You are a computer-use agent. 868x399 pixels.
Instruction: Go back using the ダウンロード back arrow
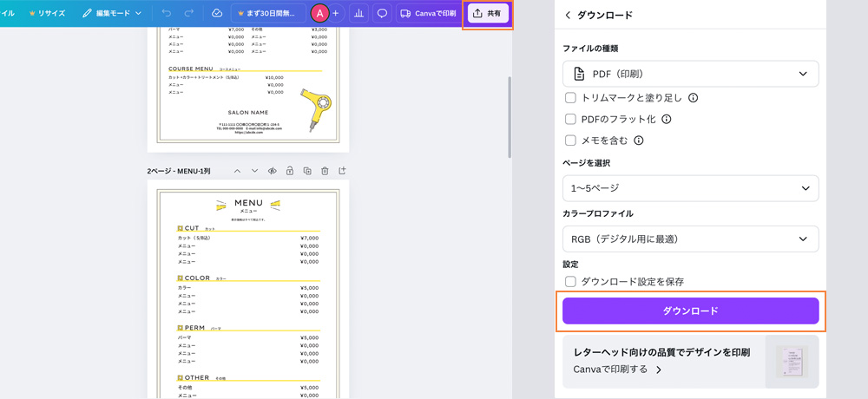(568, 16)
